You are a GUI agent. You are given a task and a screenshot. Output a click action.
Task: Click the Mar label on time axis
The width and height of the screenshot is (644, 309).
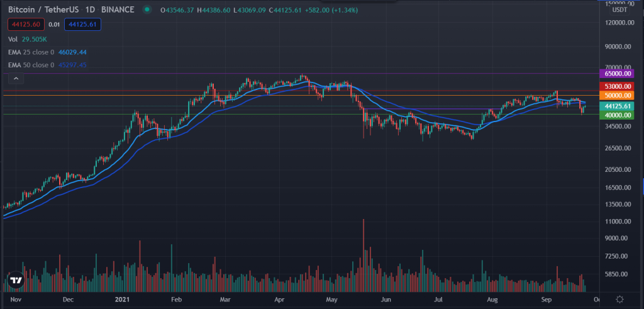pyautogui.click(x=226, y=299)
